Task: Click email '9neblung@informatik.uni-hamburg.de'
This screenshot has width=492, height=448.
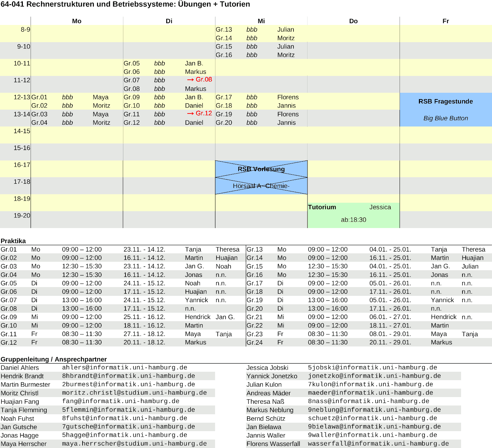Action: coord(375,410)
